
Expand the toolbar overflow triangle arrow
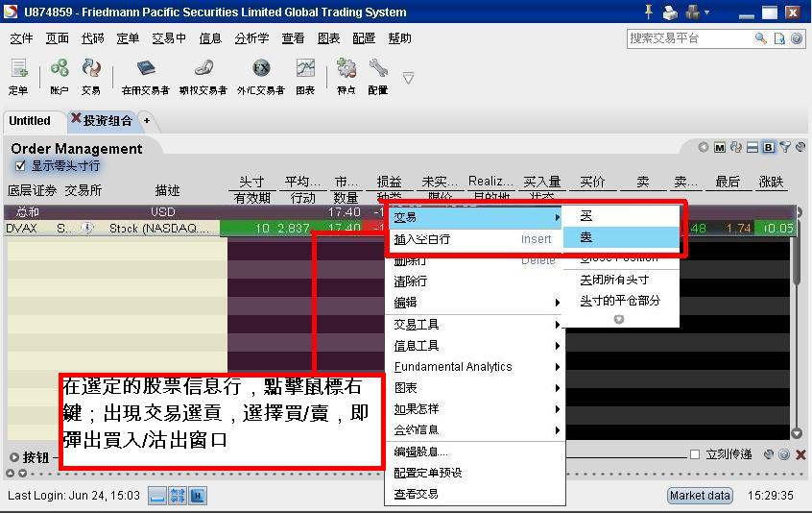coord(408,78)
